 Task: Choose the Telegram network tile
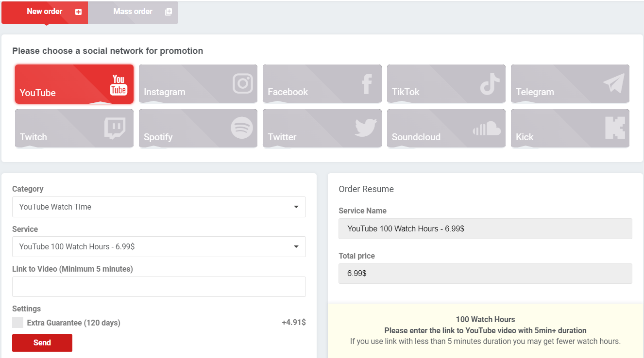570,84
